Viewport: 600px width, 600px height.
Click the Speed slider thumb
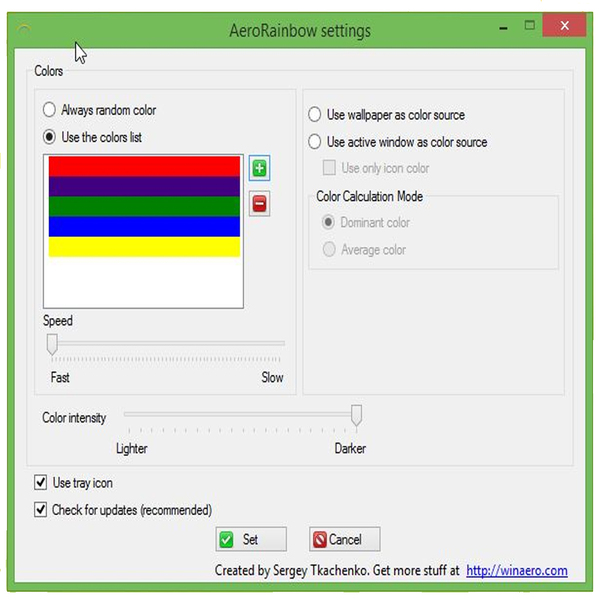[x=52, y=344]
